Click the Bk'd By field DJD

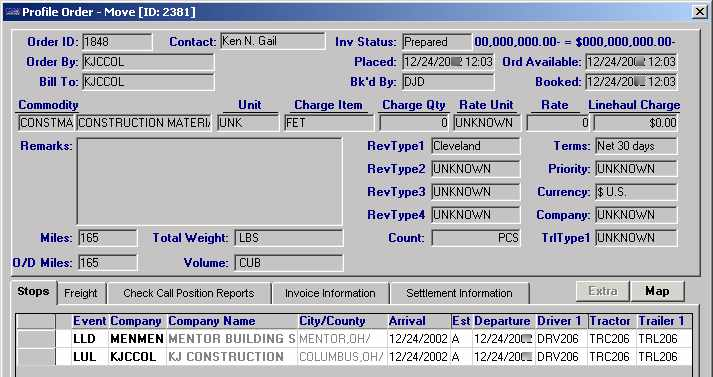[x=448, y=82]
